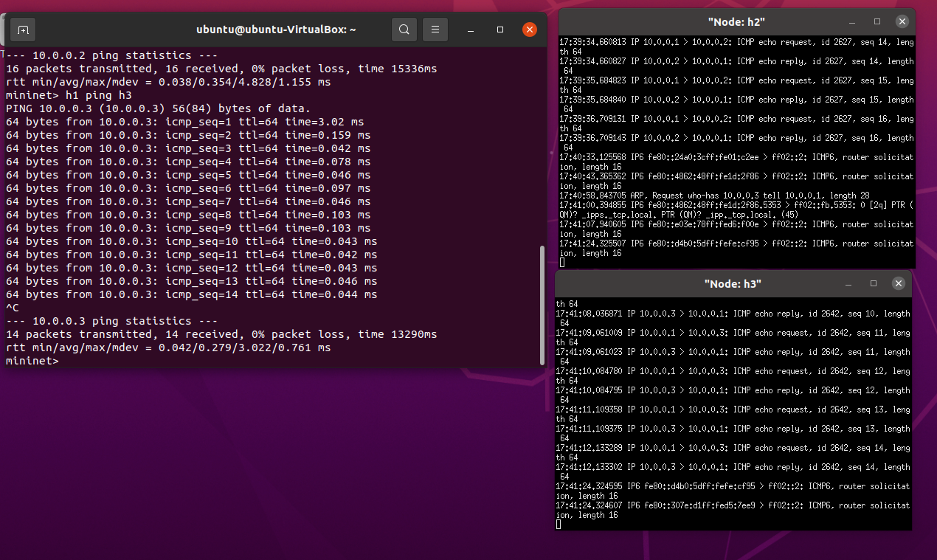
Task: Click the ubuntu@ubuntu-VirtualBox title text
Action: click(x=276, y=30)
